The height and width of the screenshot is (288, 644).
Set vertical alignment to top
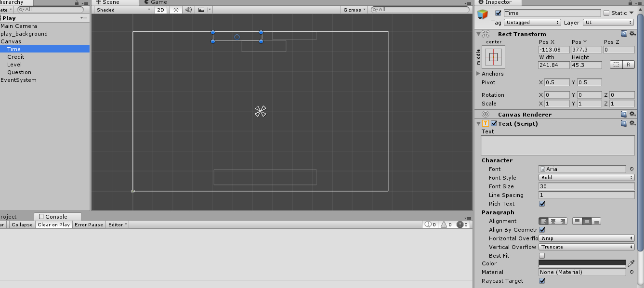(x=577, y=221)
